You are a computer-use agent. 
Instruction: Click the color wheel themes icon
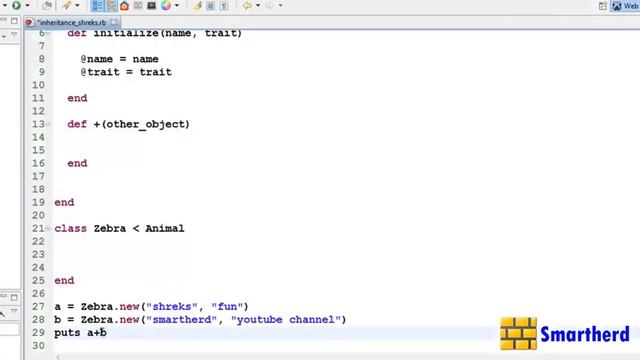(166, 5)
